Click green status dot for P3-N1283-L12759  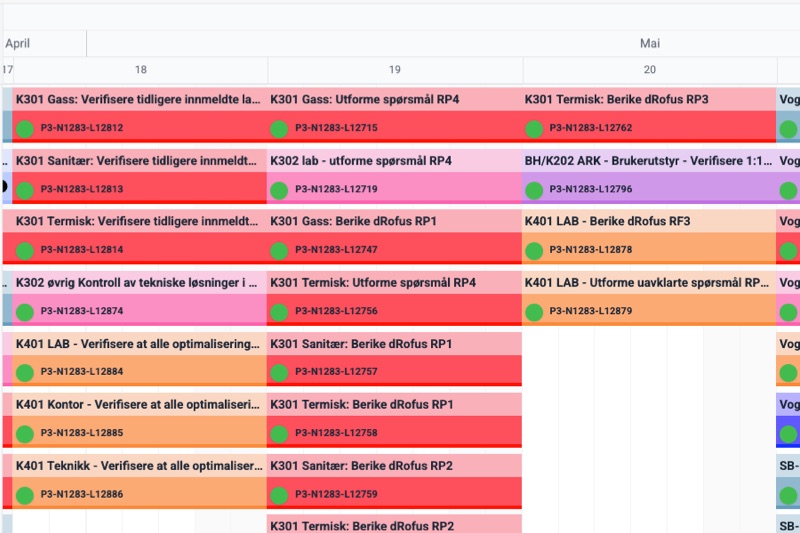(279, 495)
